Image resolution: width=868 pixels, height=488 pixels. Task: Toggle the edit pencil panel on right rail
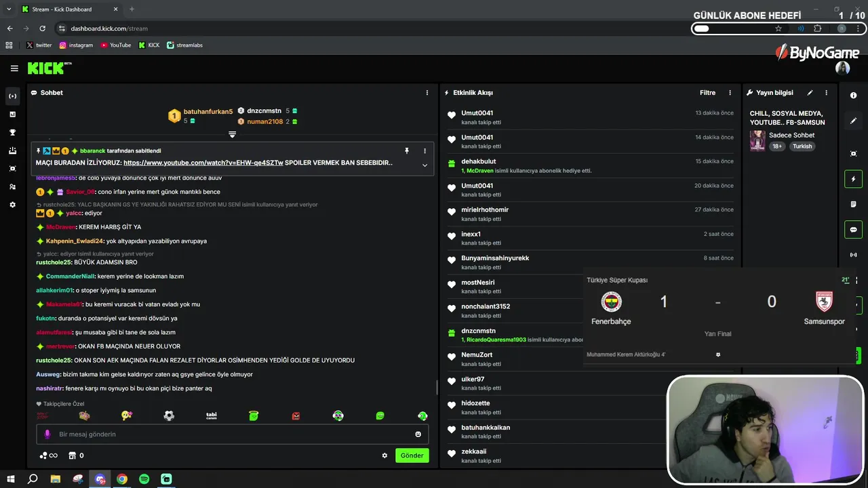pos(853,121)
